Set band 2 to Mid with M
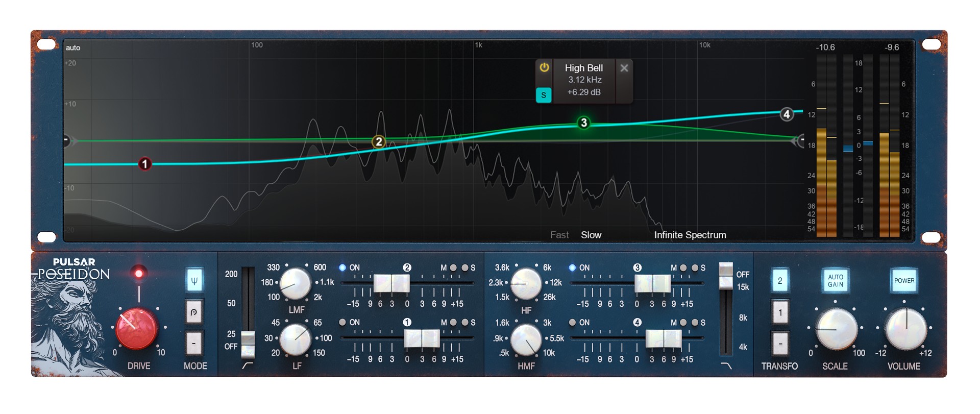The height and width of the screenshot is (414, 980). coord(453,267)
